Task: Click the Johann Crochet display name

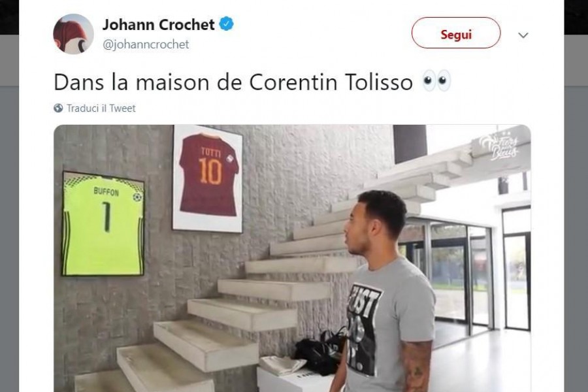Action: 159,25
